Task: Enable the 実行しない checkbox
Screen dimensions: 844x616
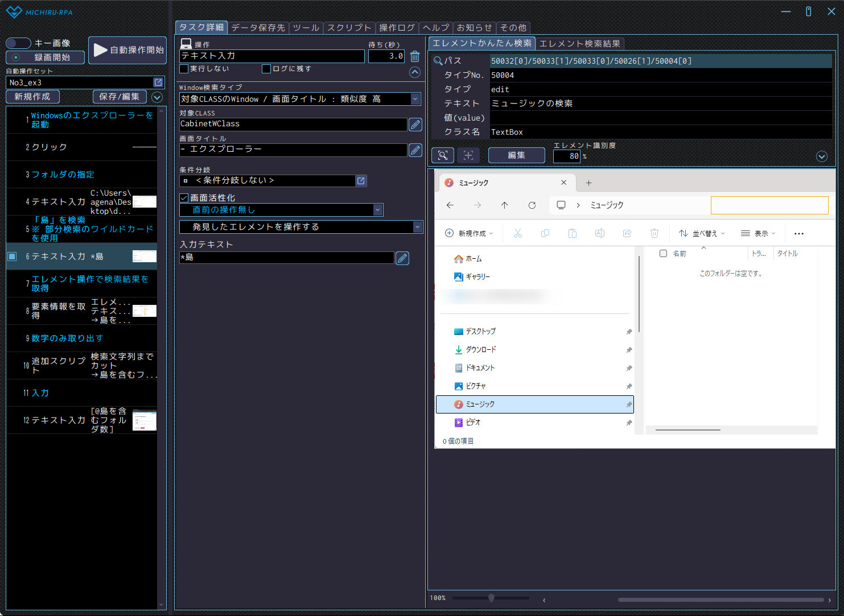Action: tap(184, 69)
